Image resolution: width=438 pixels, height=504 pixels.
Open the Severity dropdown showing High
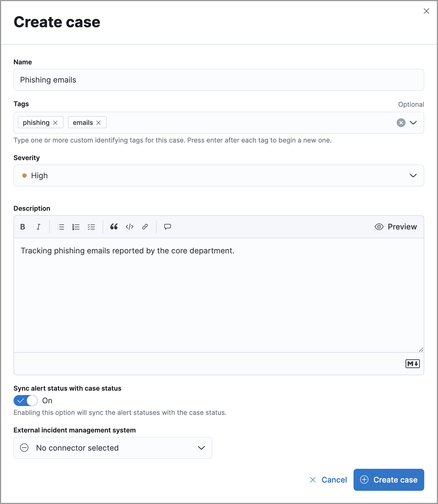click(x=219, y=176)
